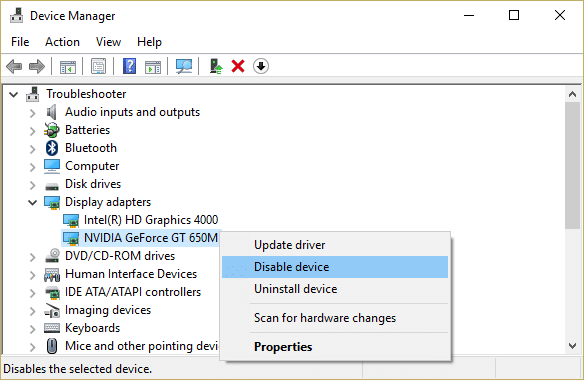Open the File menu
584x380 pixels.
[20, 42]
